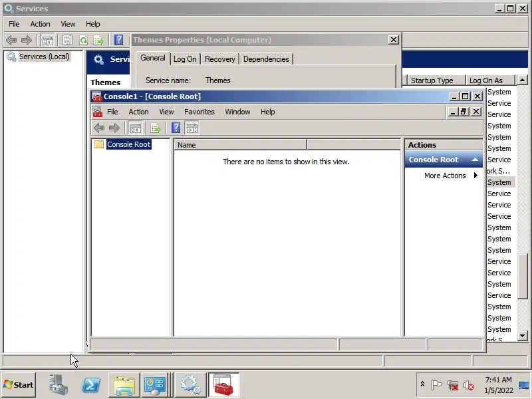Expand More Actions submenu arrow
This screenshot has height=399, width=532.
(x=475, y=176)
